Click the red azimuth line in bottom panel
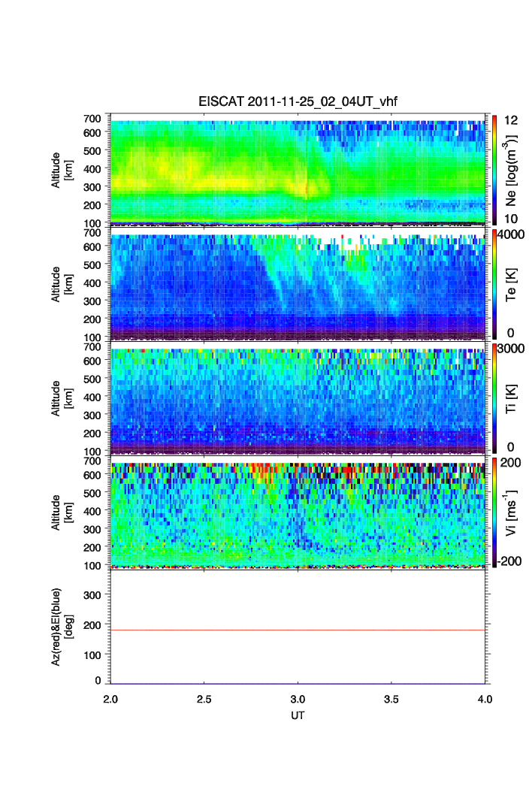Screen dimensions: 532x798 [298, 630]
